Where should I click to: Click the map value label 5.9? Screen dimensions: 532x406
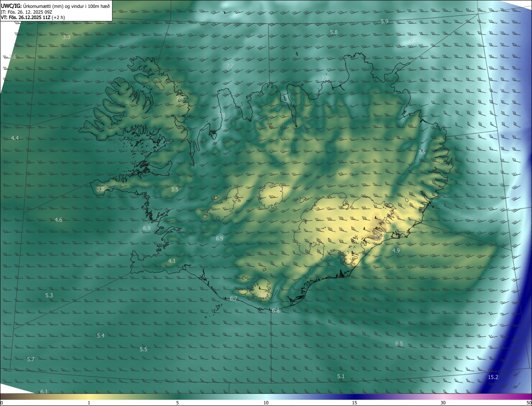[x=384, y=21]
